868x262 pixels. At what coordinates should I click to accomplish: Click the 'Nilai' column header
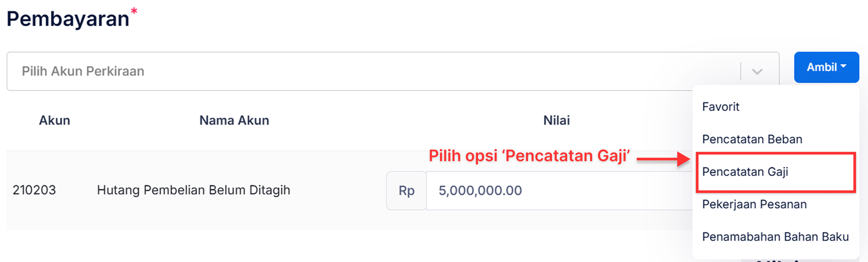[x=557, y=120]
